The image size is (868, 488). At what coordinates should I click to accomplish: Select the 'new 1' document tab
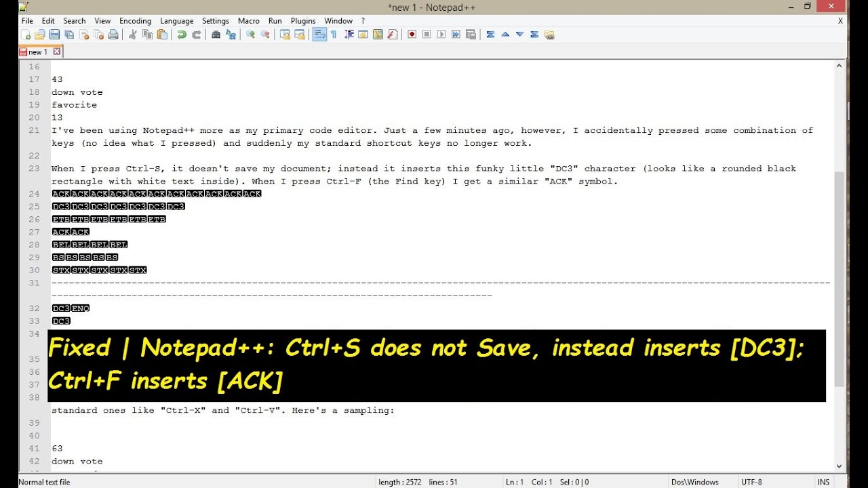[37, 52]
